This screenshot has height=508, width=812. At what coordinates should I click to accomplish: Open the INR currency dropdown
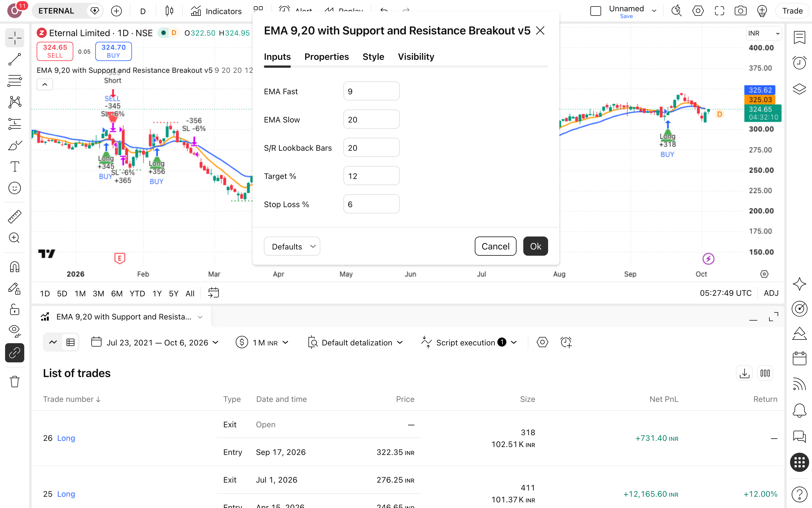[764, 33]
